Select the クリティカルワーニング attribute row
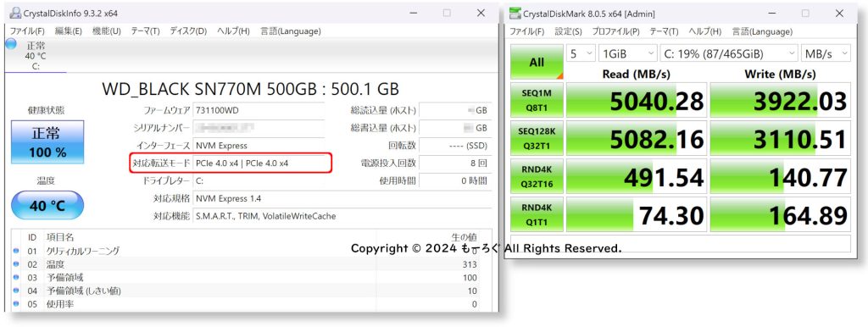The height and width of the screenshot is (327, 868). 245,251
